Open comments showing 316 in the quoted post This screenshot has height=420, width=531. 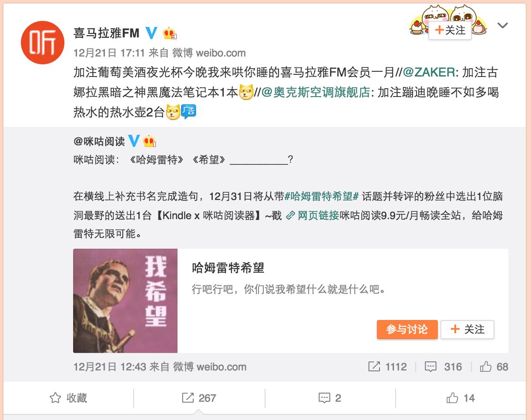coord(443,367)
